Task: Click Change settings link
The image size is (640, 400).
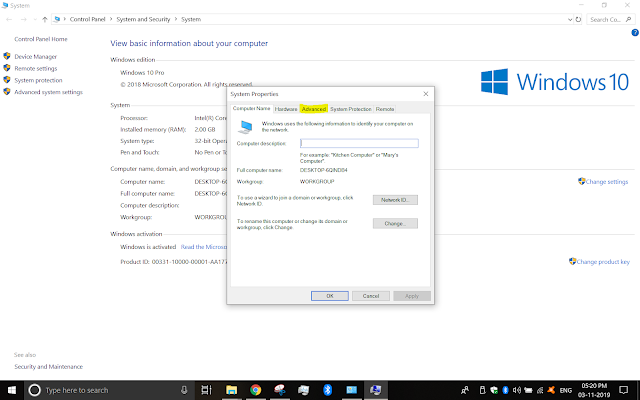Action: [x=607, y=182]
